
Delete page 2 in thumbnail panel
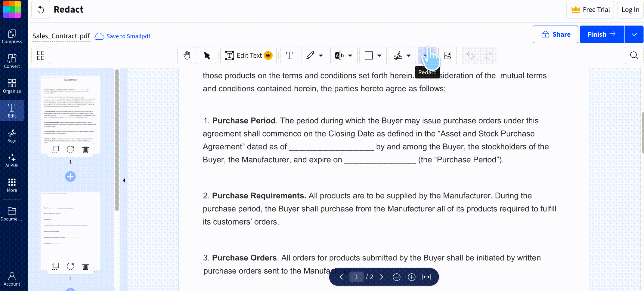click(85, 266)
